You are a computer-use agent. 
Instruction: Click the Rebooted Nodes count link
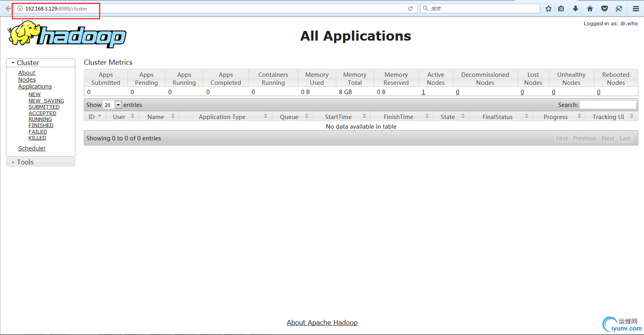tap(598, 92)
